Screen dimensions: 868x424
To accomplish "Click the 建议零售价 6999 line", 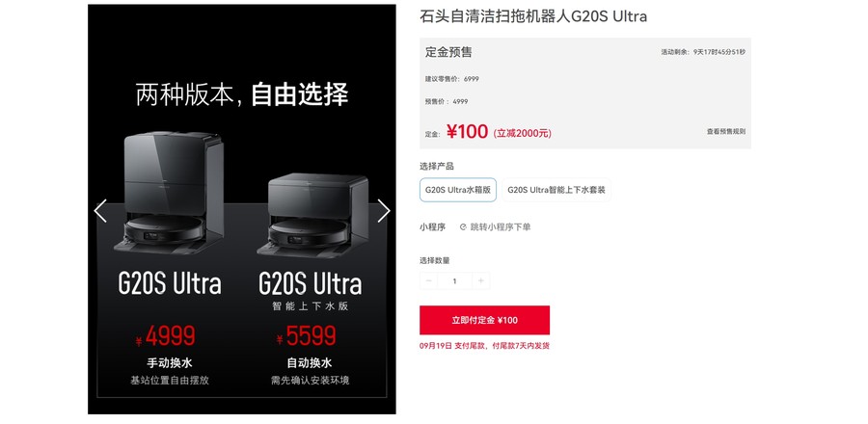I will [451, 79].
